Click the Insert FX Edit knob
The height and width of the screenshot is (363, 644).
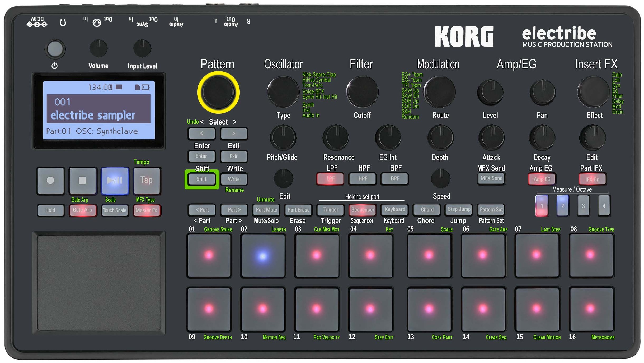(593, 138)
